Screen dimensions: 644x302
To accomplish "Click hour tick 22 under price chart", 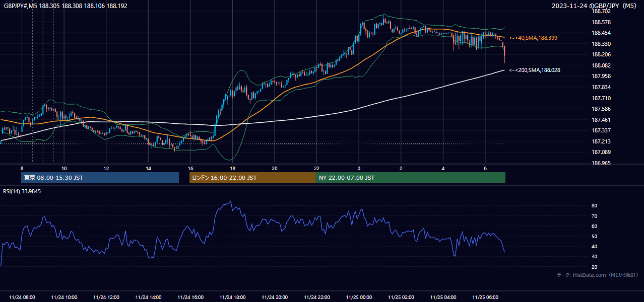I will pyautogui.click(x=316, y=168).
